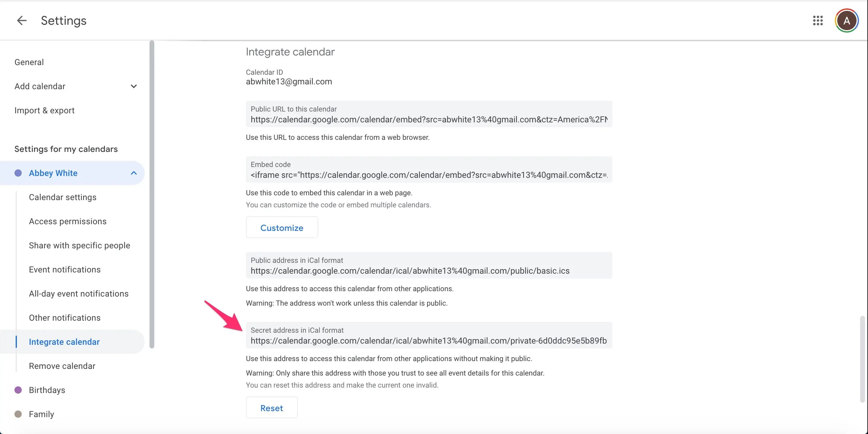Click the Public URL to this calendar field
Screen dimensions: 868x434
tap(429, 114)
